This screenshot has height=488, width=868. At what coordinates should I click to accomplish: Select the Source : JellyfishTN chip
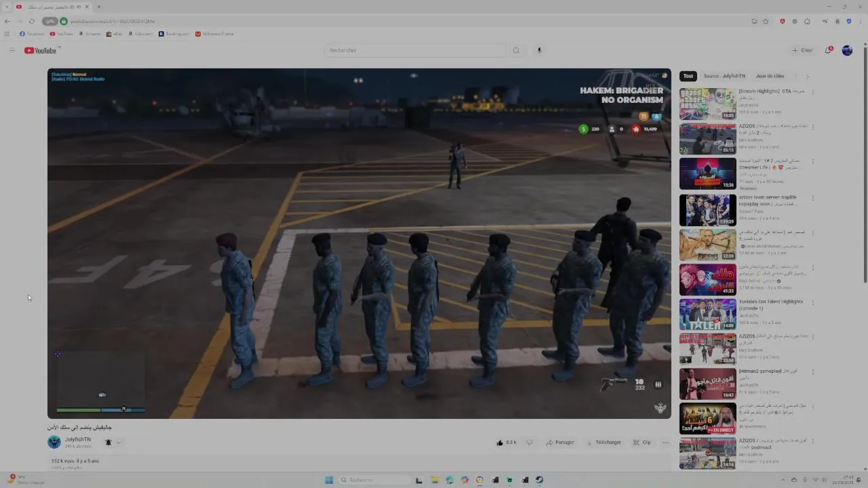click(724, 76)
